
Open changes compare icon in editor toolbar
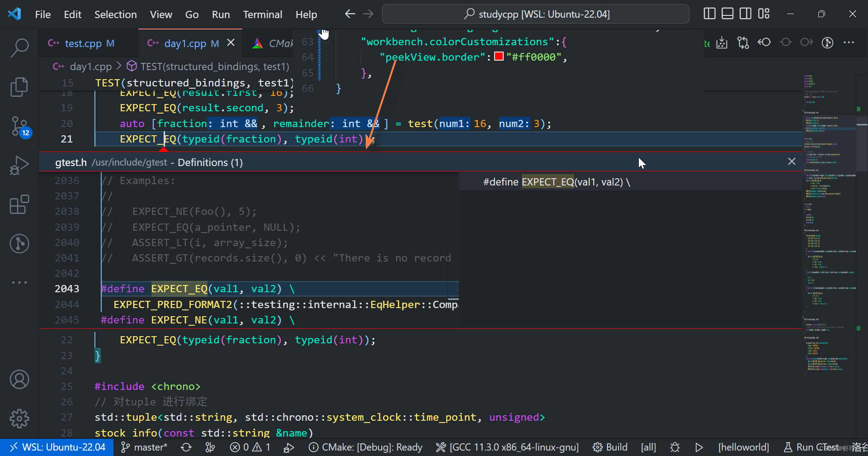(743, 43)
